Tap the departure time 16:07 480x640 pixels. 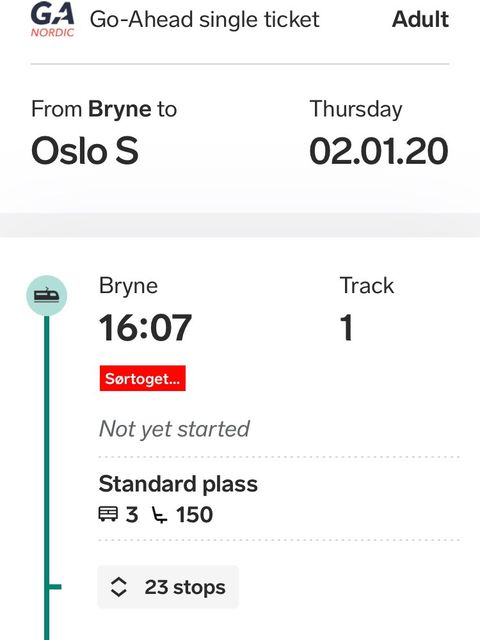145,328
